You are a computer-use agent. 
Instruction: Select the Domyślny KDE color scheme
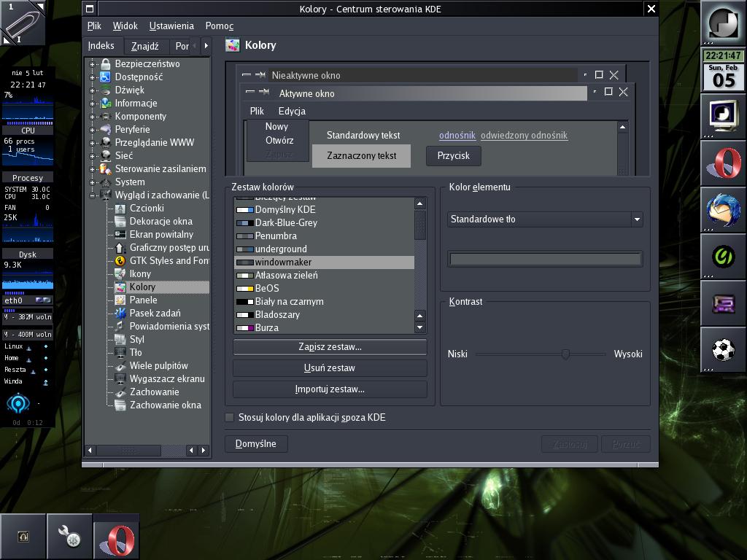click(x=324, y=209)
